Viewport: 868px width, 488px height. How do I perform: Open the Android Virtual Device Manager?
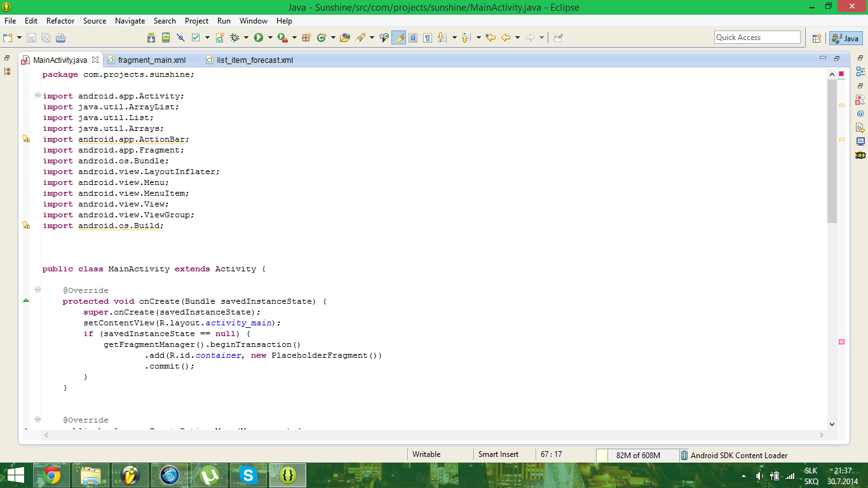pos(166,38)
